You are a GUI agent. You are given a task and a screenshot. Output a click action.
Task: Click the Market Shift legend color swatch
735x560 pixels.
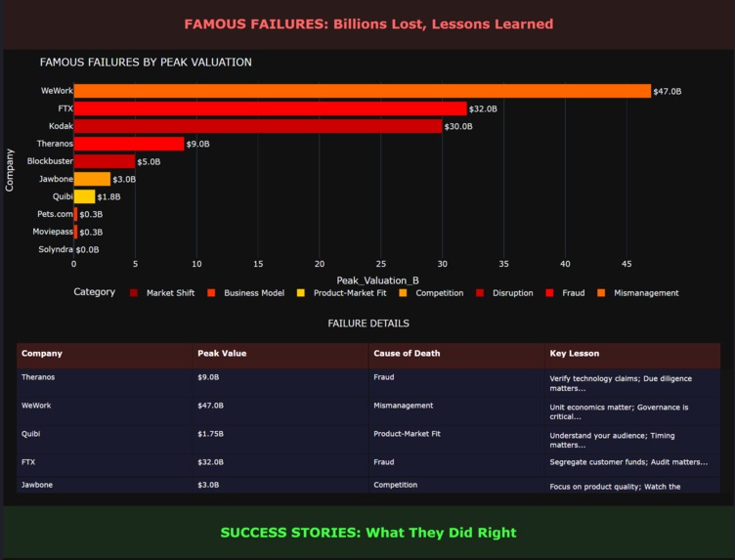click(x=134, y=293)
